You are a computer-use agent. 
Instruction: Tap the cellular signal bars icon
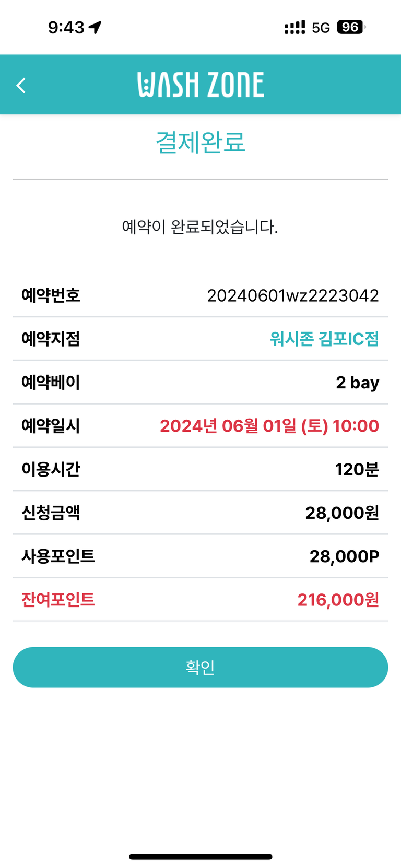pos(294,27)
